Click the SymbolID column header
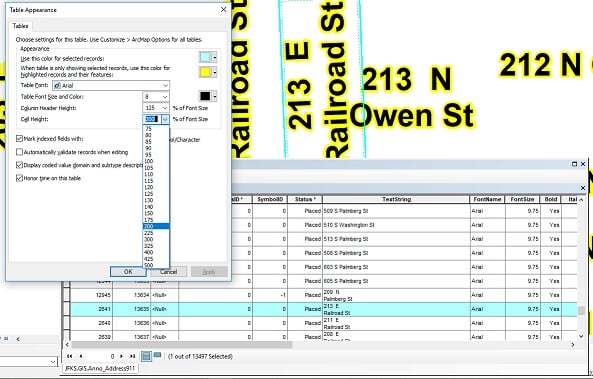This screenshot has height=379, width=593. pos(270,199)
